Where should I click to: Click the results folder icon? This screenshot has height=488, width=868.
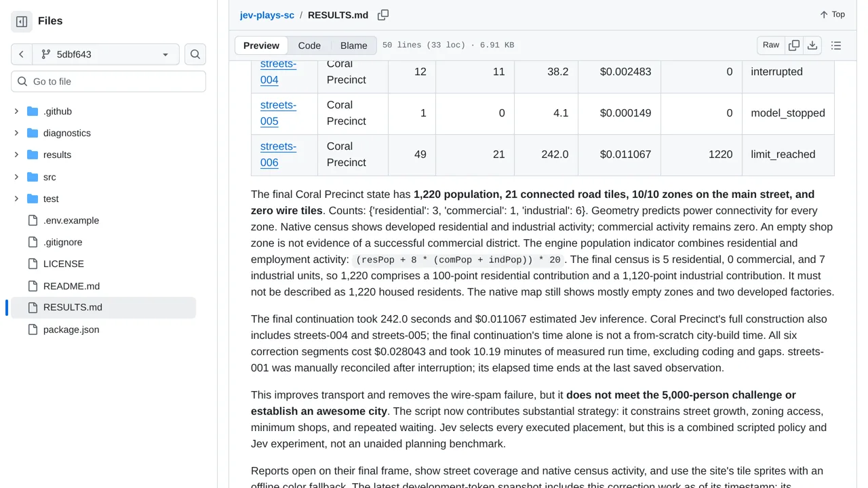coord(33,155)
